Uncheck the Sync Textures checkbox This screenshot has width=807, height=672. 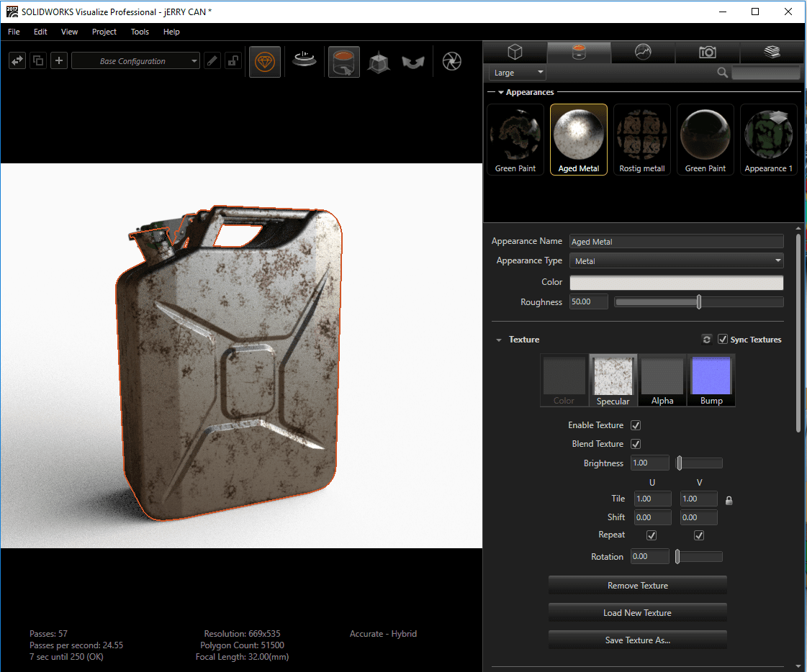click(x=723, y=340)
